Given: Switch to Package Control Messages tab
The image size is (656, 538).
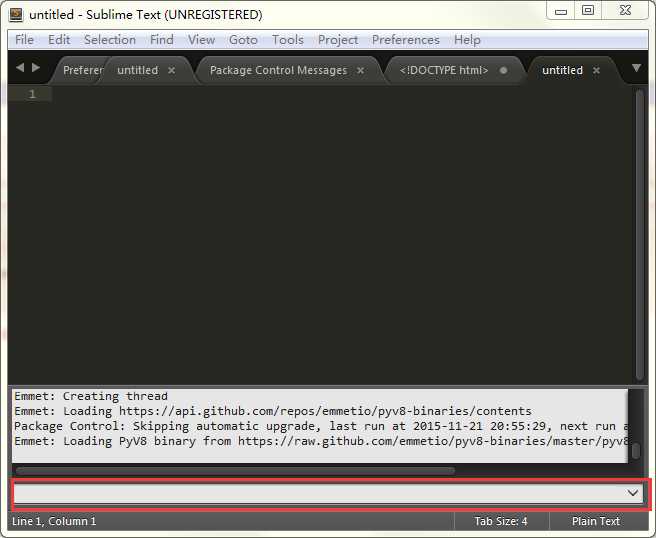Looking at the screenshot, I should (x=279, y=70).
